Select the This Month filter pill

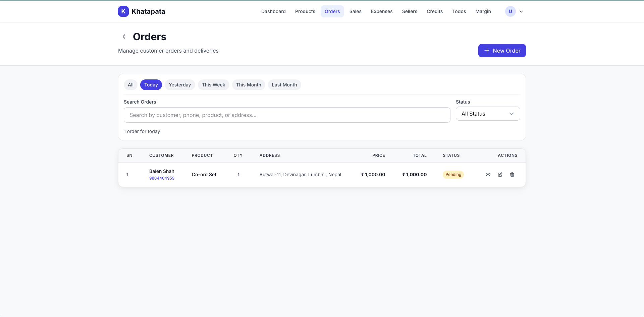[248, 85]
